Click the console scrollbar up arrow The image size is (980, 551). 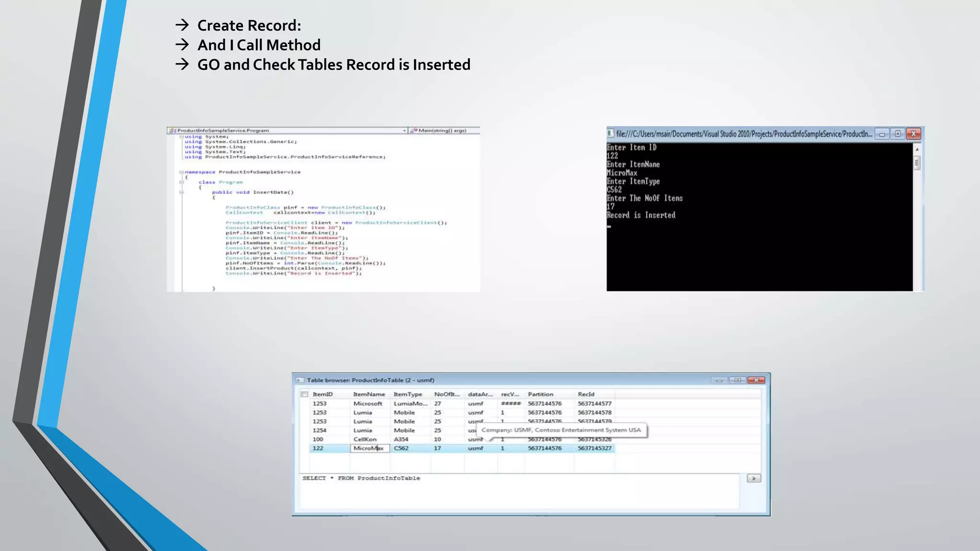tap(917, 150)
